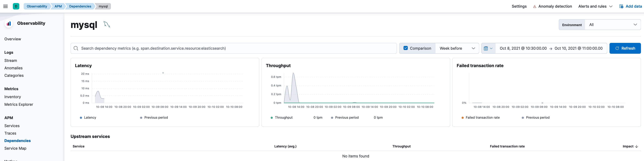Image resolution: width=644 pixels, height=161 pixels.
Task: Open Overview in sidebar
Action: 13,39
